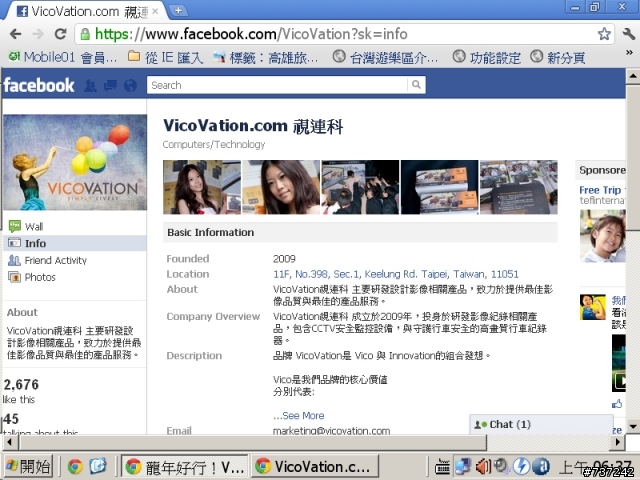The image size is (640, 480).
Task: Click the Free Trip sponsored link
Action: point(602,190)
